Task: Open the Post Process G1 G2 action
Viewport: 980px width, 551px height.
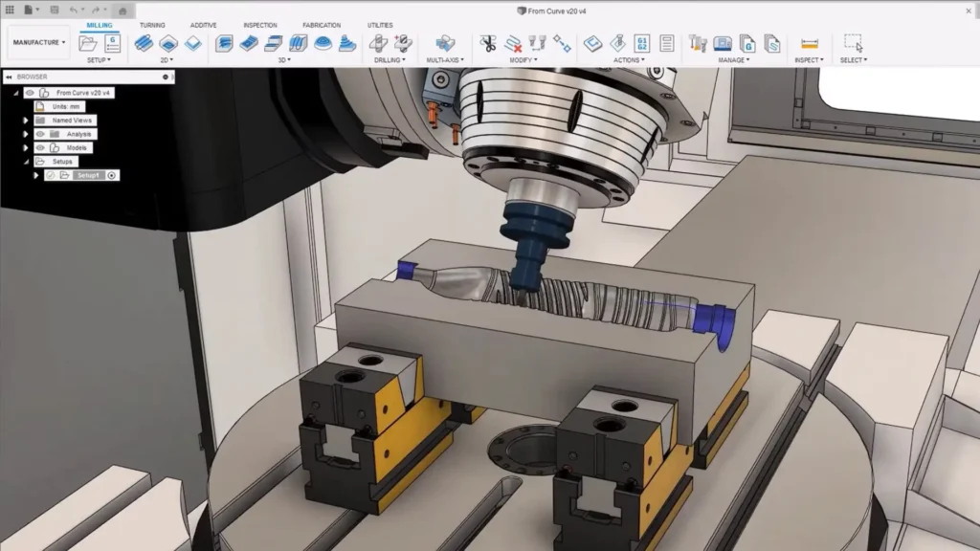Action: [x=643, y=43]
